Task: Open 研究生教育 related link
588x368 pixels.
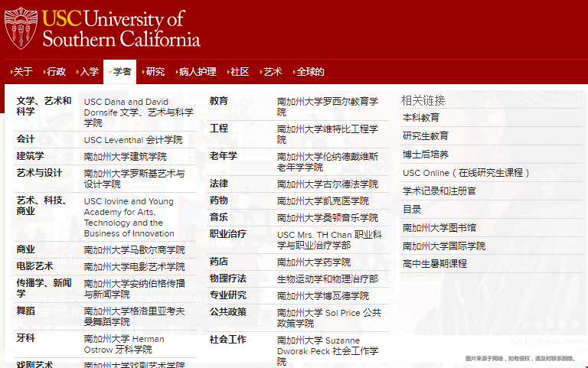Action: pyautogui.click(x=425, y=136)
